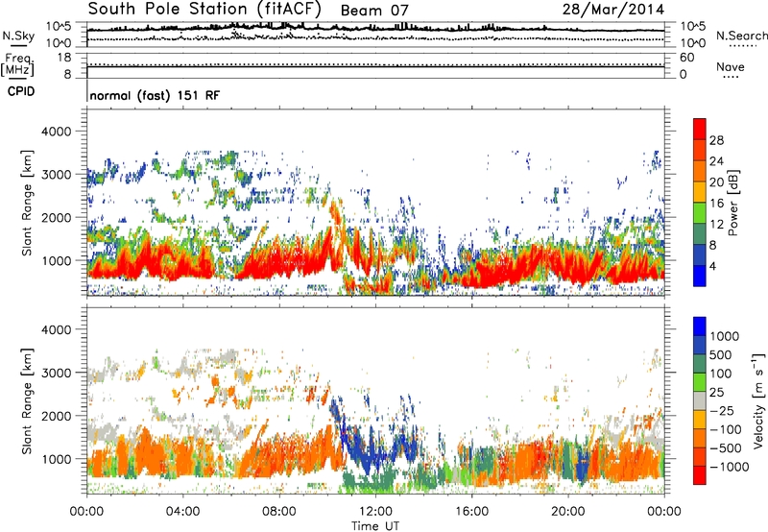This screenshot has height=532, width=768.
Task: Click the '4' tick on power scale
Action: (712, 266)
